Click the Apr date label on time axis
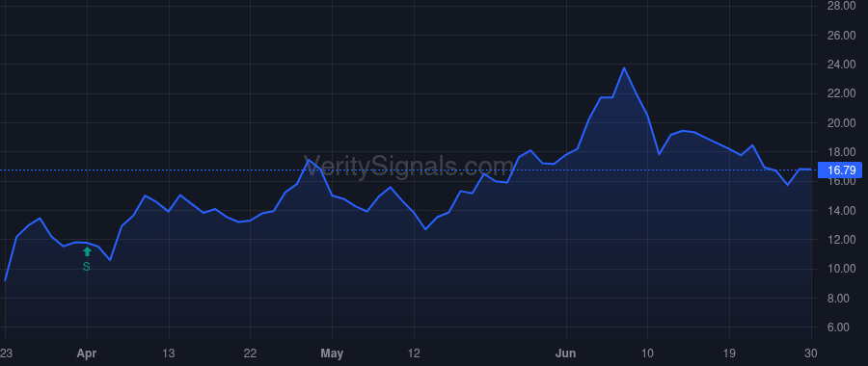The image size is (868, 366). 87,353
